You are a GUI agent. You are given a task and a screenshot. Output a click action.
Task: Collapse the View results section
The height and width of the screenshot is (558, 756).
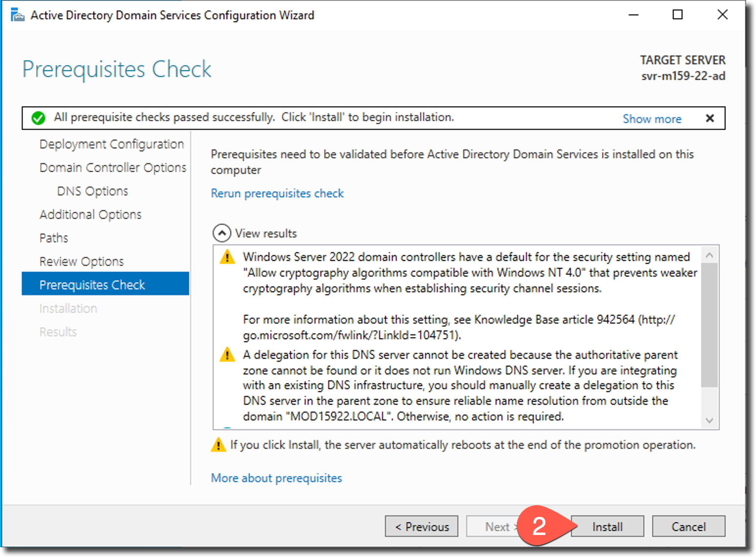[222, 233]
